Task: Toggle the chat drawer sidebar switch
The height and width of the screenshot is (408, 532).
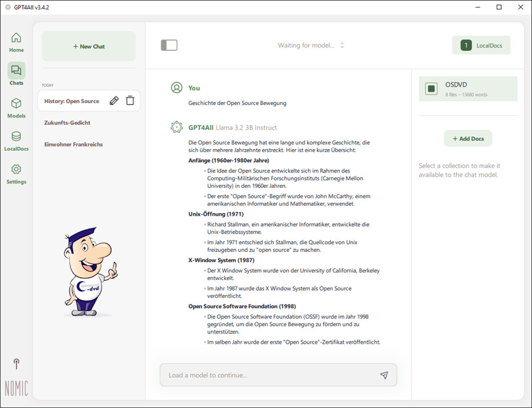Action: 169,45
